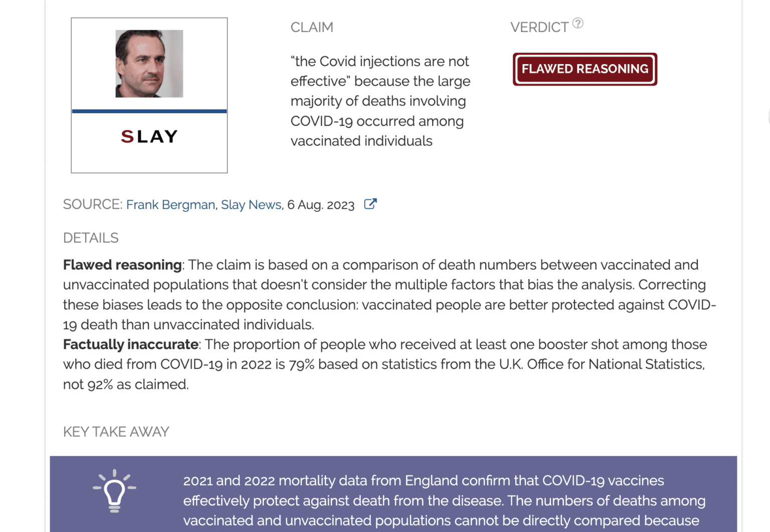Screen dimensions: 770x532
Task: Click the SOURCE label
Action: [92, 204]
